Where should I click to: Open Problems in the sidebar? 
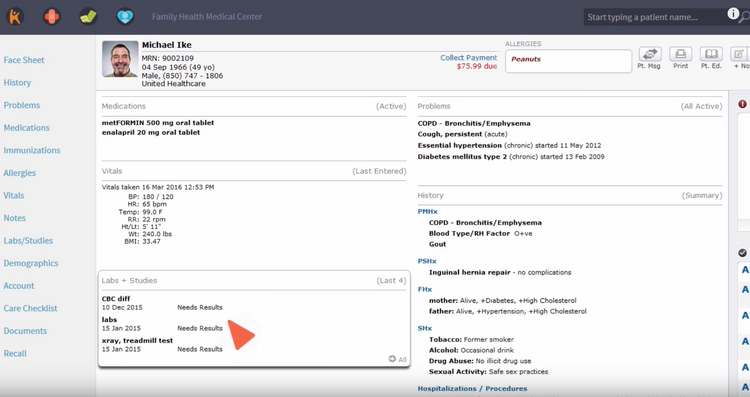[22, 105]
